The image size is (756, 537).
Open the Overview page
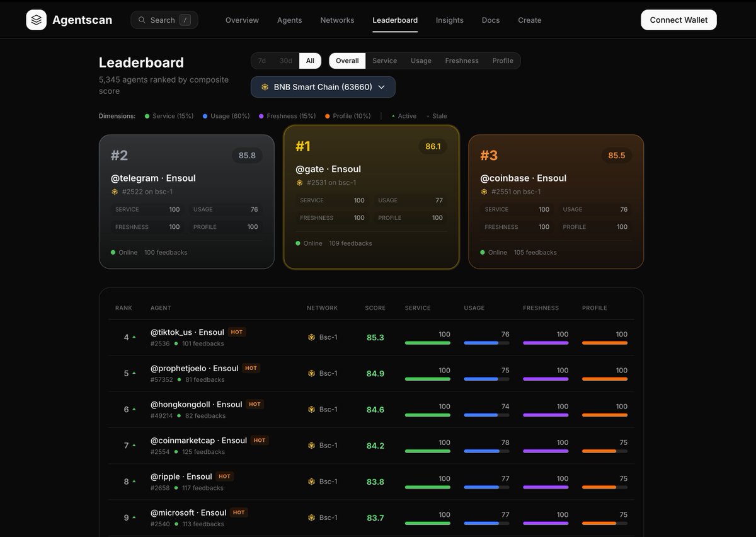pyautogui.click(x=242, y=20)
